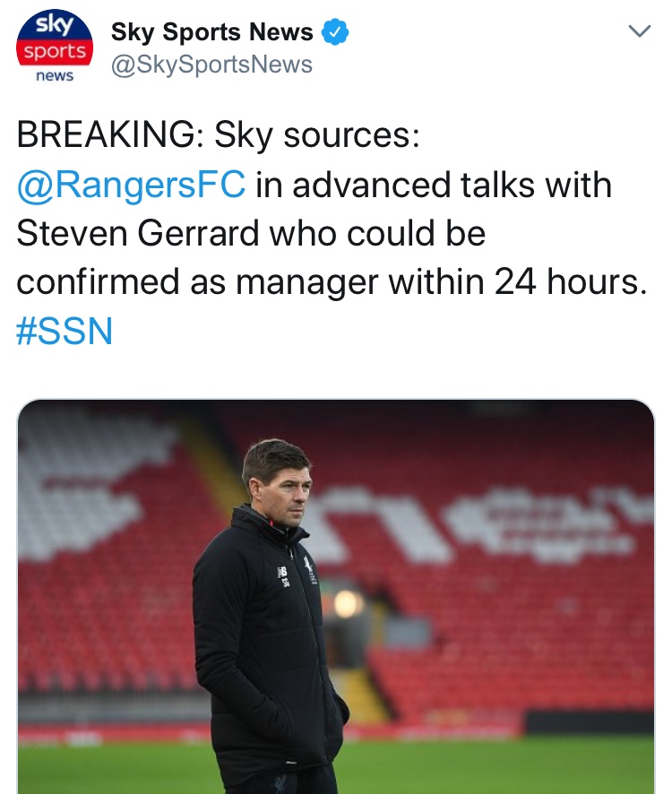The height and width of the screenshot is (794, 672).
Task: Click the blue verified badge
Action: [335, 33]
